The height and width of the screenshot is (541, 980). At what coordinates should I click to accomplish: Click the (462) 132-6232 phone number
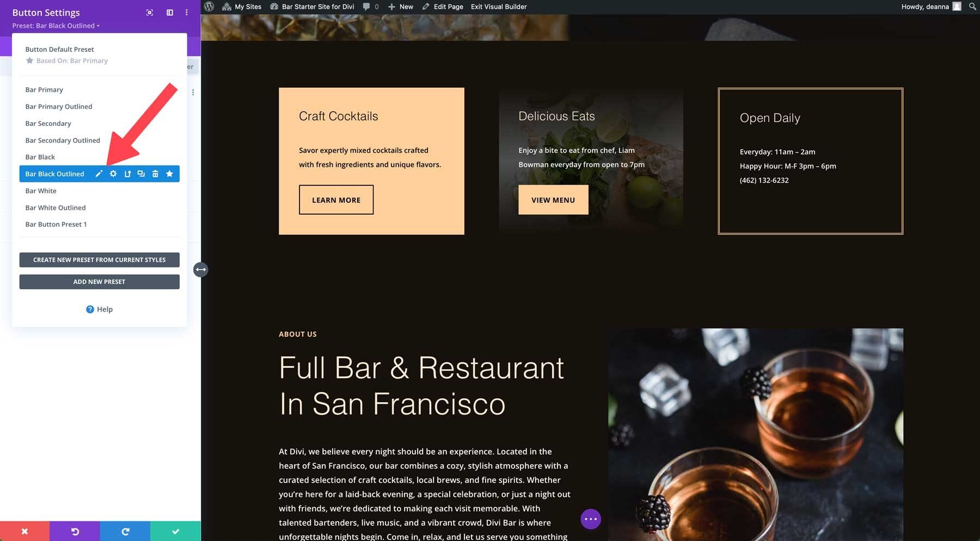[x=764, y=180]
